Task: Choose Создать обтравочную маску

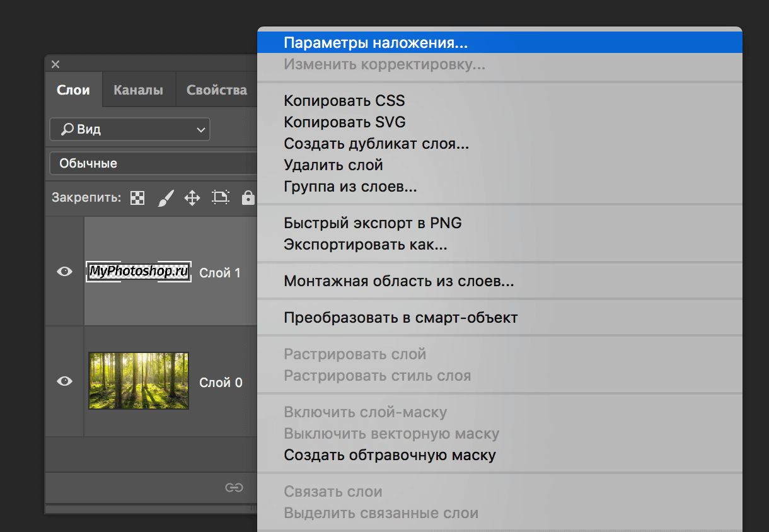Action: click(x=390, y=454)
